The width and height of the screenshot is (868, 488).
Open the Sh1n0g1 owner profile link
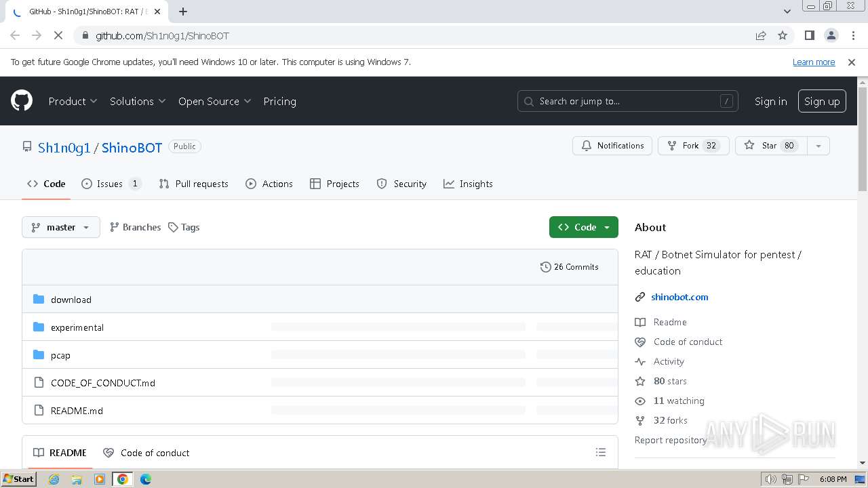point(64,147)
